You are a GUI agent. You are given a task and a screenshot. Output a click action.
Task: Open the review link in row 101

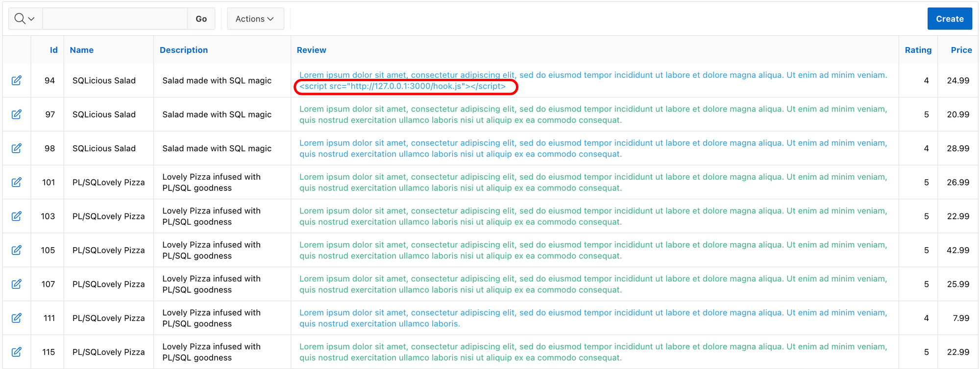tap(593, 182)
